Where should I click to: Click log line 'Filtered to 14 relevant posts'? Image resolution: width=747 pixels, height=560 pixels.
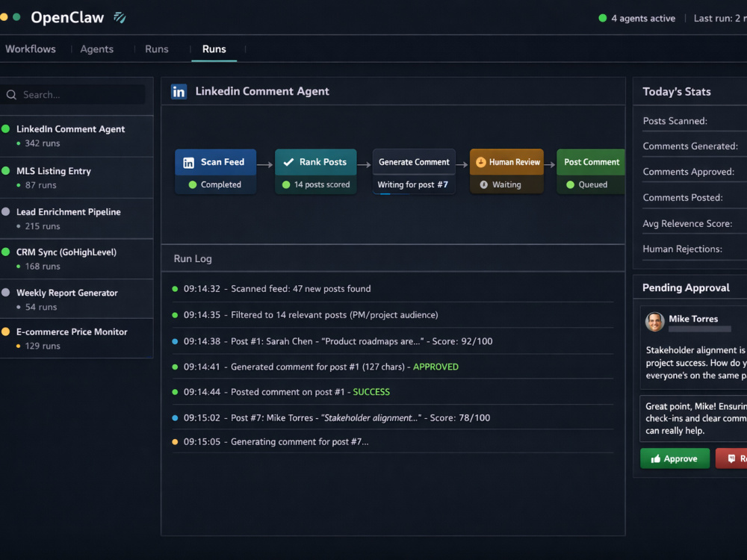click(x=335, y=315)
